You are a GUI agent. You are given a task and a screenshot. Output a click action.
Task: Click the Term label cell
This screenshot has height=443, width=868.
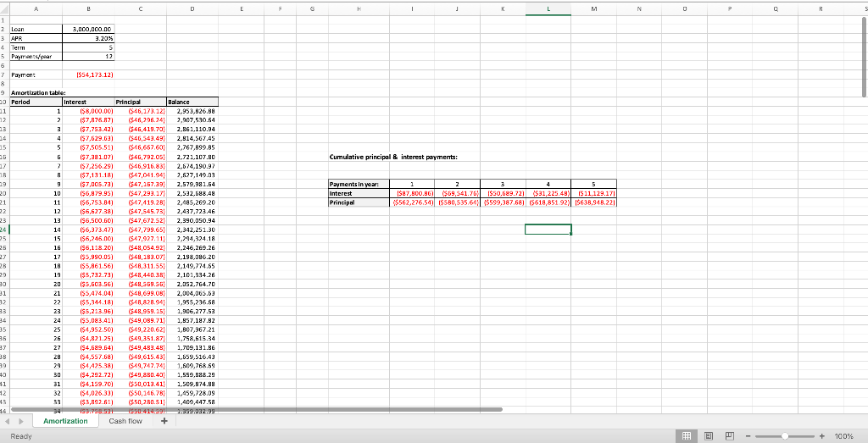point(36,47)
